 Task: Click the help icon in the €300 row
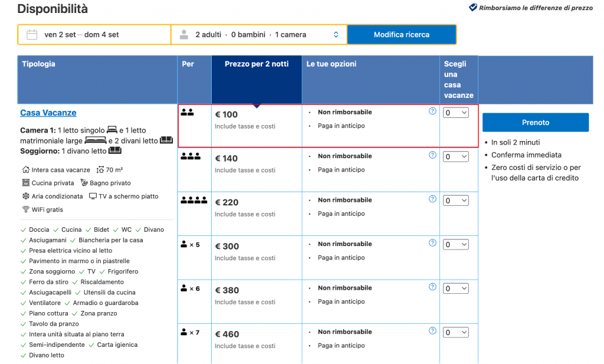pyautogui.click(x=432, y=243)
